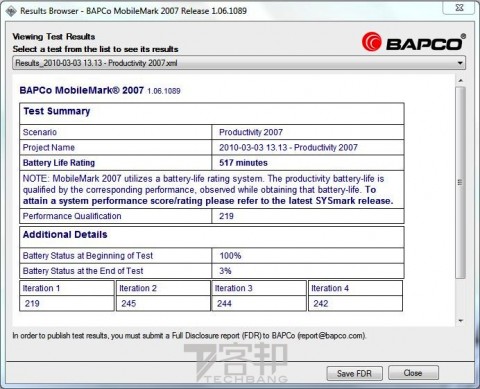This screenshot has width=480, height=389.
Task: Click the Save FDR button
Action: [x=354, y=373]
